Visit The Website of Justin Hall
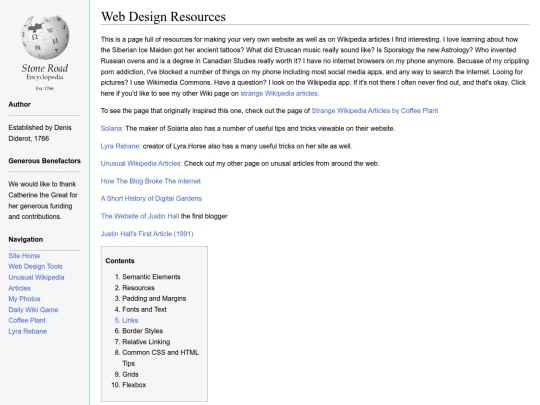 (140, 216)
